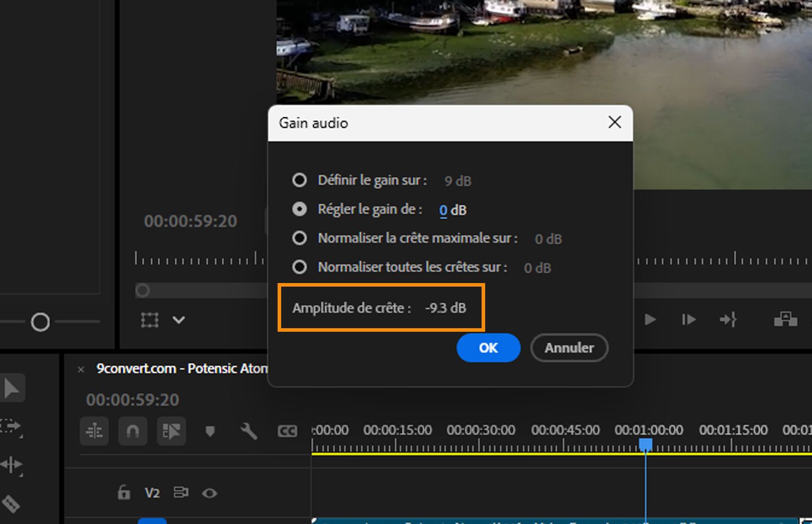Screen dimensions: 812x524
Task: Click the Captions CC icon
Action: point(287,431)
